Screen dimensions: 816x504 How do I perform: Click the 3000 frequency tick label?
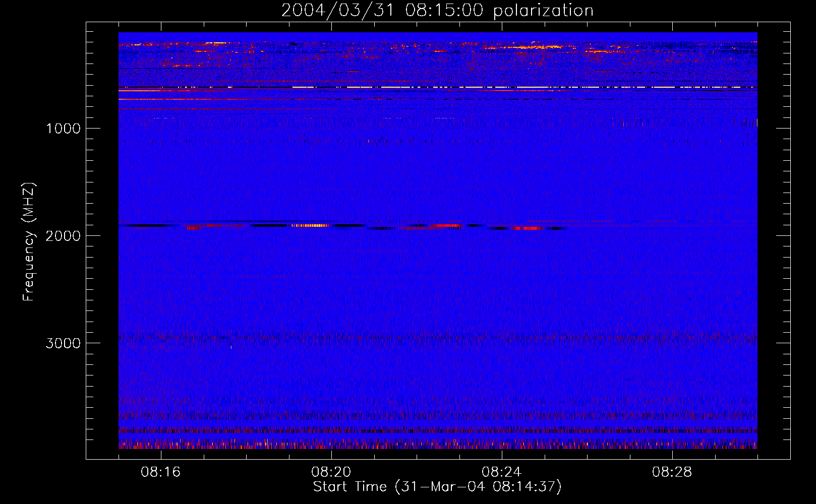click(x=63, y=343)
